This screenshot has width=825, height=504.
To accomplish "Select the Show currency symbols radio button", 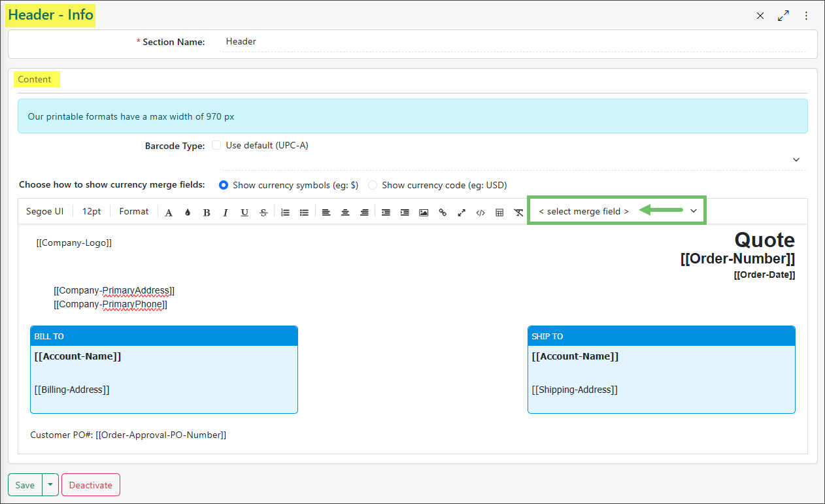I will tap(223, 185).
